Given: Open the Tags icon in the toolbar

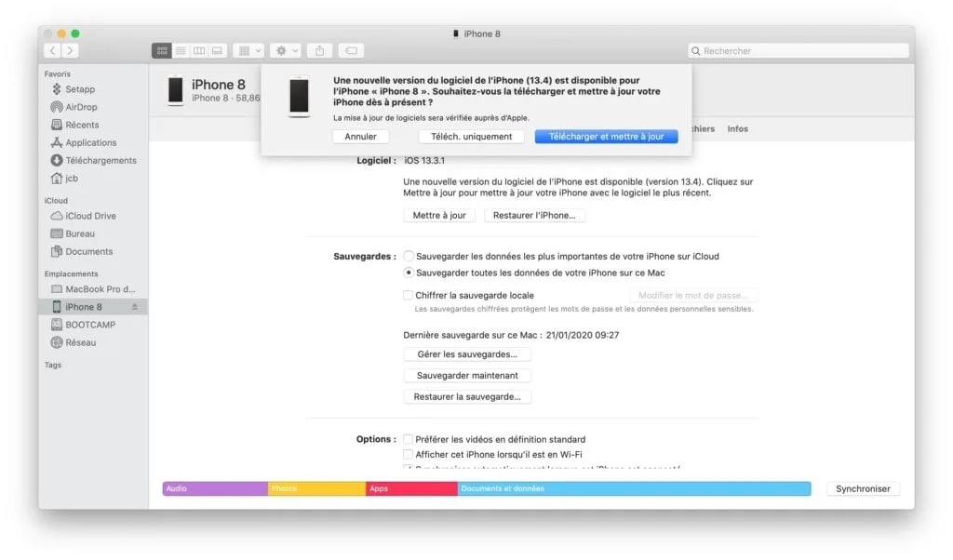Looking at the screenshot, I should (353, 50).
